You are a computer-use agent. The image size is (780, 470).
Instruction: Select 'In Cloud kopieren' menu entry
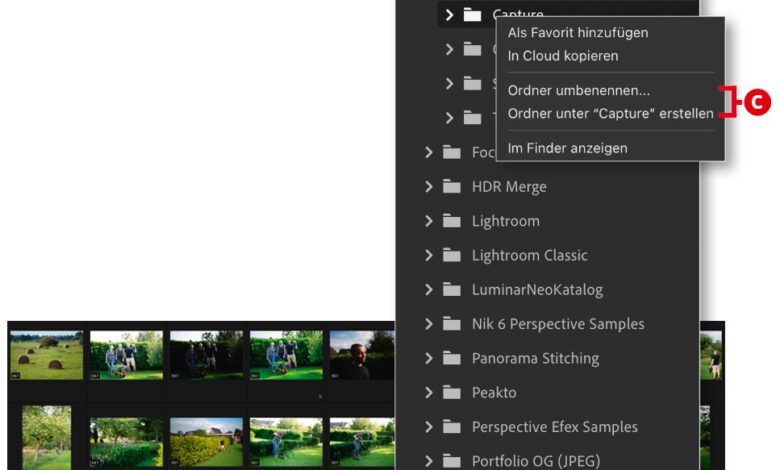(x=563, y=56)
